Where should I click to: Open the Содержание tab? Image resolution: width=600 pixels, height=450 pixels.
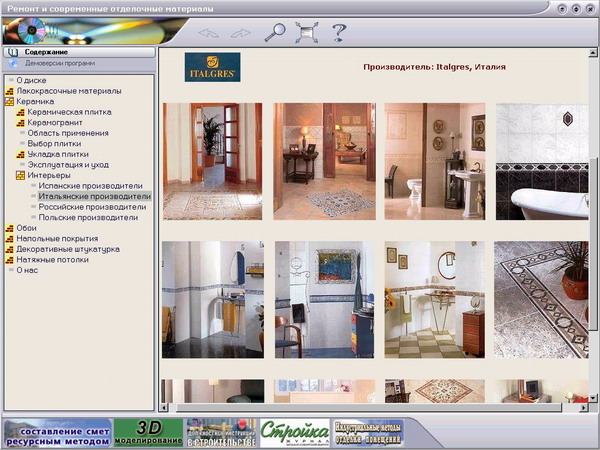point(80,52)
